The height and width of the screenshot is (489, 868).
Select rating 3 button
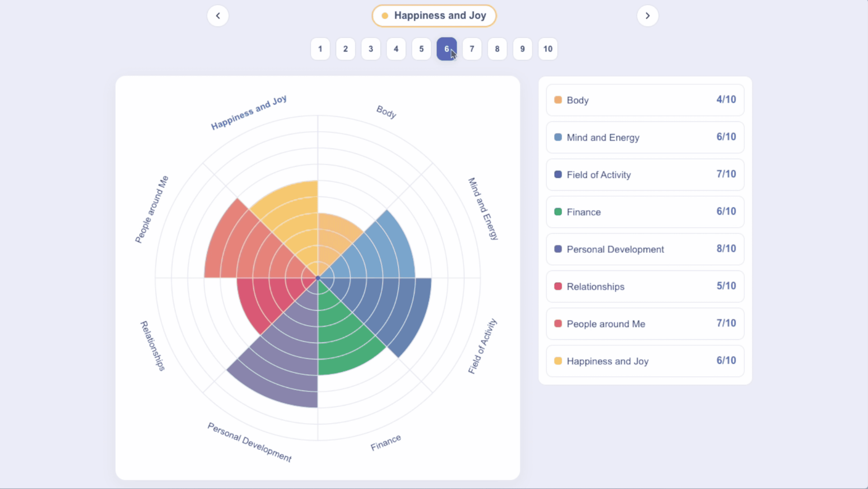(x=371, y=49)
